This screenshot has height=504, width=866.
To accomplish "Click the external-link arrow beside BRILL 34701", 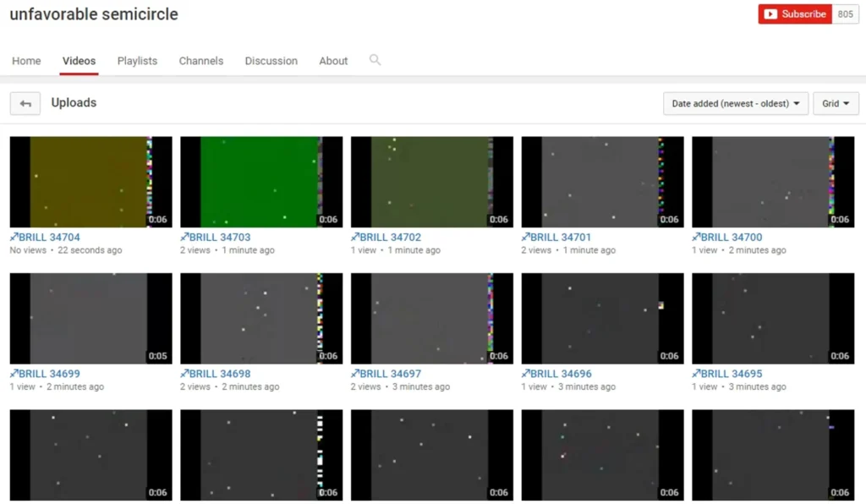I will tap(526, 237).
